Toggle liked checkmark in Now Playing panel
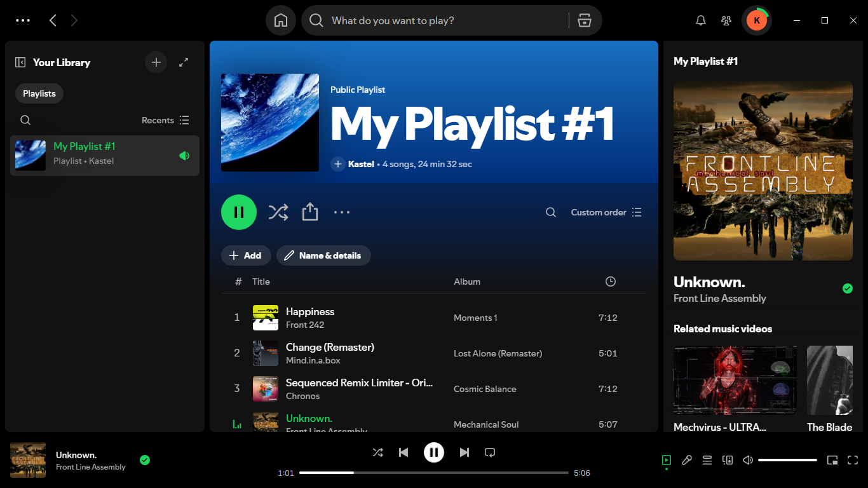Viewport: 868px width, 488px height. pyautogui.click(x=847, y=288)
